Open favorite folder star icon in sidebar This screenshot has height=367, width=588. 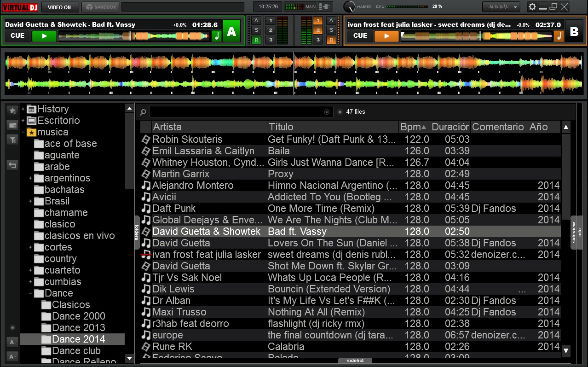coord(12,111)
